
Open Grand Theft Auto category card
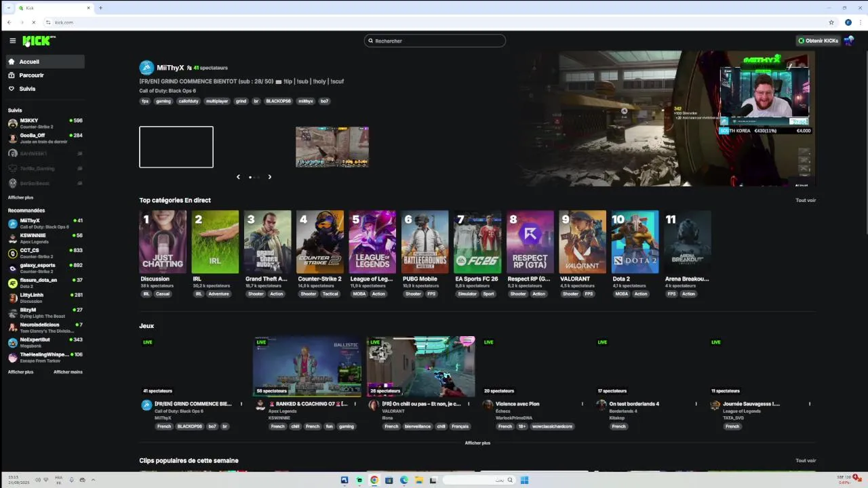click(x=268, y=242)
